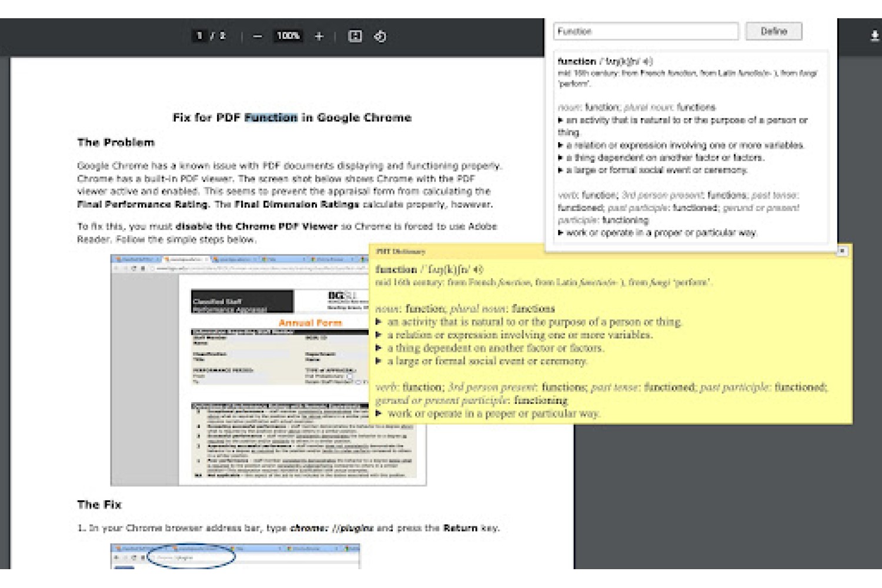
Task: Edit the current page number field
Action: [199, 36]
